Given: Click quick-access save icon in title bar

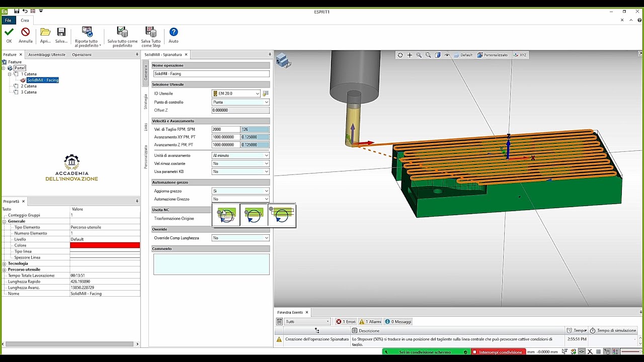Looking at the screenshot, I should tap(17, 11).
